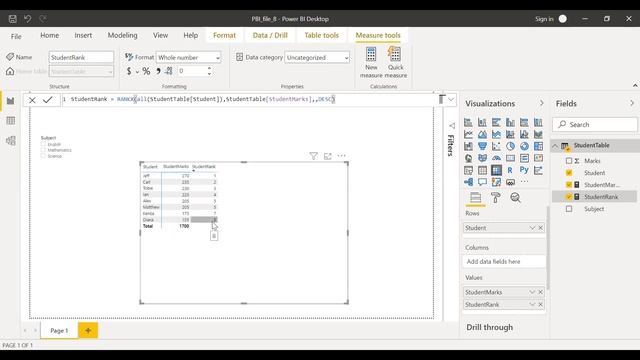Uncheck the Student field checkbox

pos(569,173)
